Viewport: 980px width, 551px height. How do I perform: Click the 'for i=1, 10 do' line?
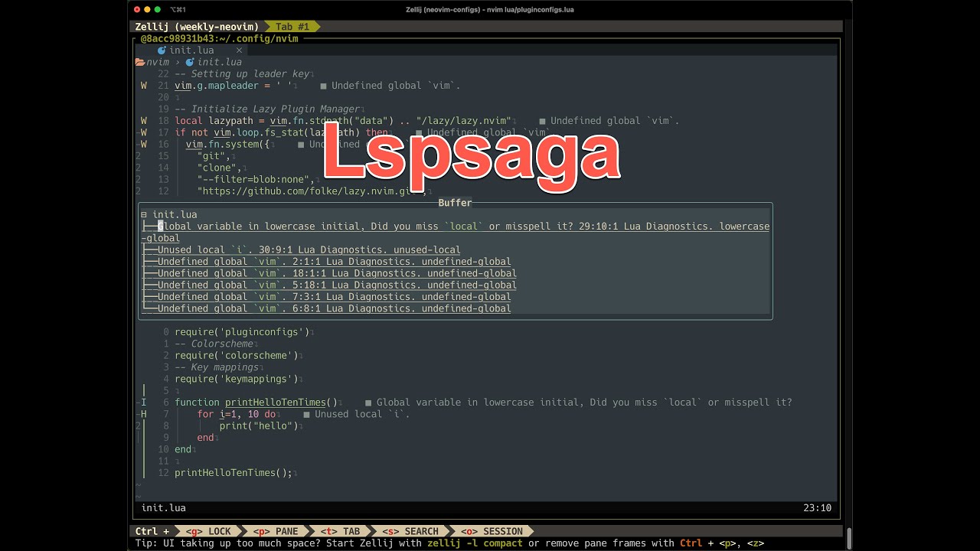pos(236,414)
